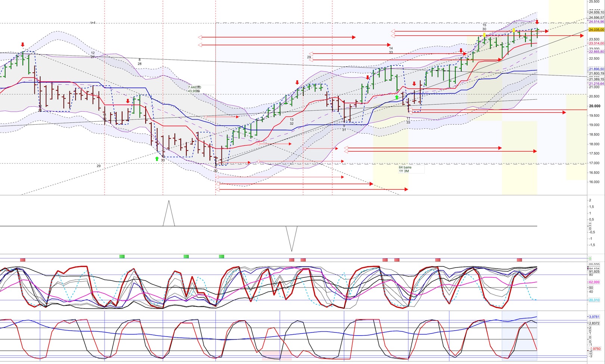Click the green up arrow beside the '10 33' label
Screen dimensions: 605x364
click(157, 159)
